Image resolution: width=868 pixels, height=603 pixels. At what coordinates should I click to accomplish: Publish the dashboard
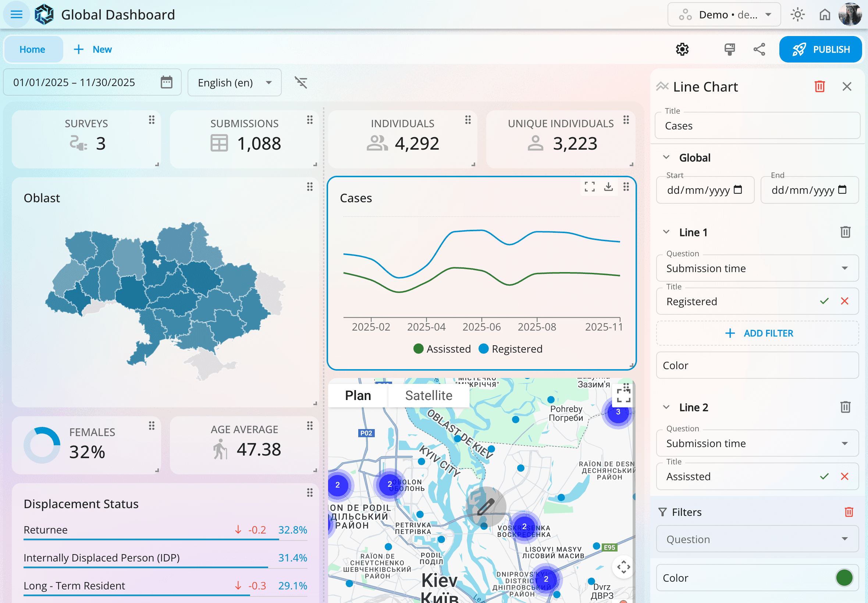(821, 49)
